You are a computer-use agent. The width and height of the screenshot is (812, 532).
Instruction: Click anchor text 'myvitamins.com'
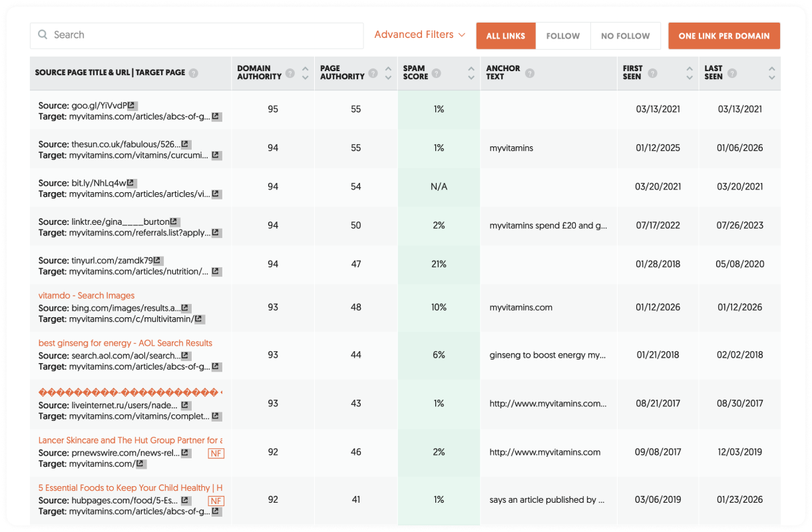pyautogui.click(x=521, y=307)
